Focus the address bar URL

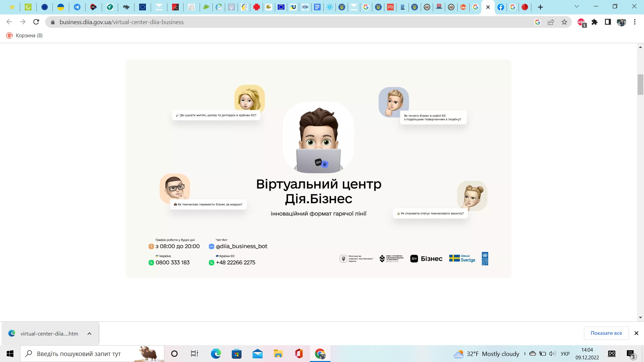[121, 22]
